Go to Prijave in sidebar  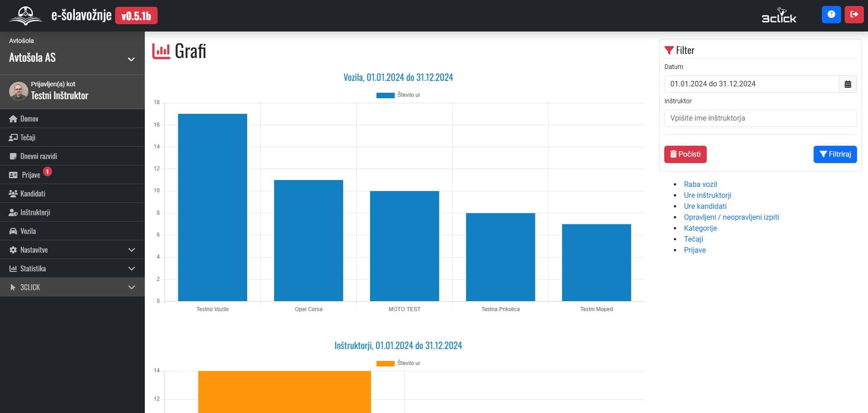click(x=72, y=175)
